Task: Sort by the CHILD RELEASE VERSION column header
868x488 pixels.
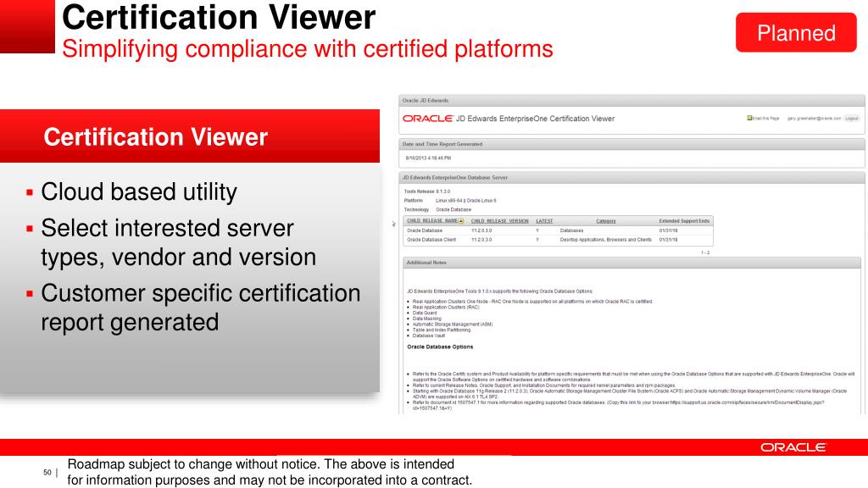Action: 500,221
